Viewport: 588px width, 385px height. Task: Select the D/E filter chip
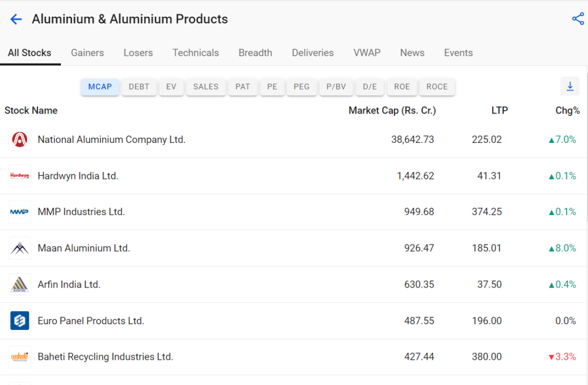coord(370,87)
